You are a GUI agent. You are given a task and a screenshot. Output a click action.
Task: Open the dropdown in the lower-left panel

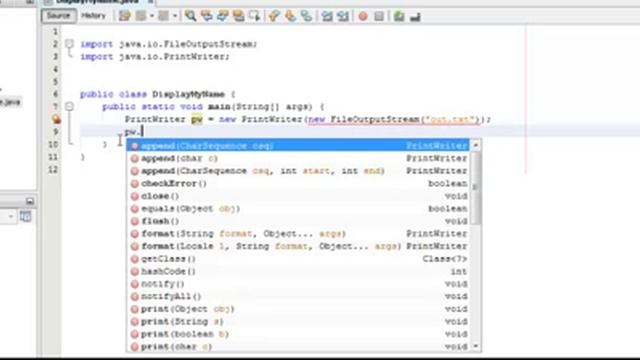(10, 216)
